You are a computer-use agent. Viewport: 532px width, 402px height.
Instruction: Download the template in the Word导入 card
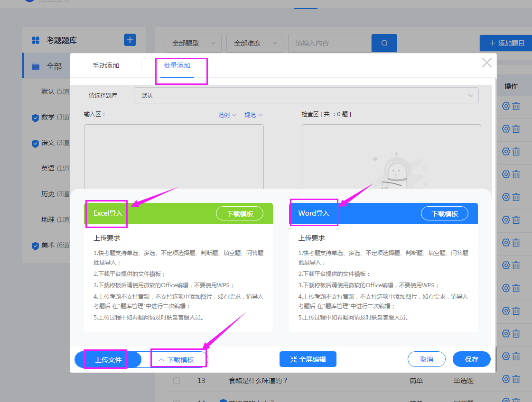pyautogui.click(x=445, y=213)
